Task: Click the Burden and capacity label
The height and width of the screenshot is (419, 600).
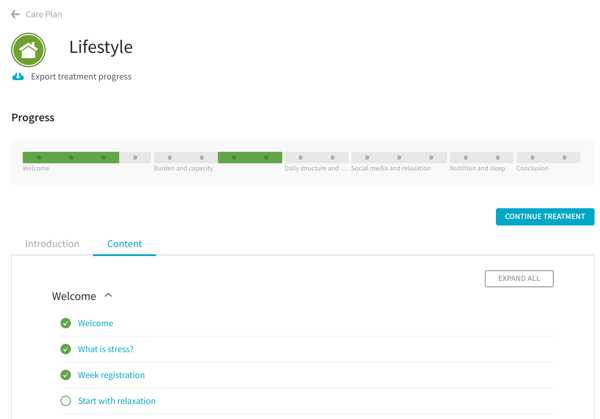Action: point(183,168)
